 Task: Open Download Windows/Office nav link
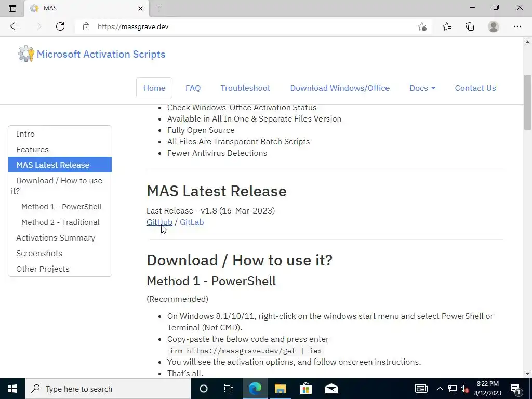click(340, 88)
